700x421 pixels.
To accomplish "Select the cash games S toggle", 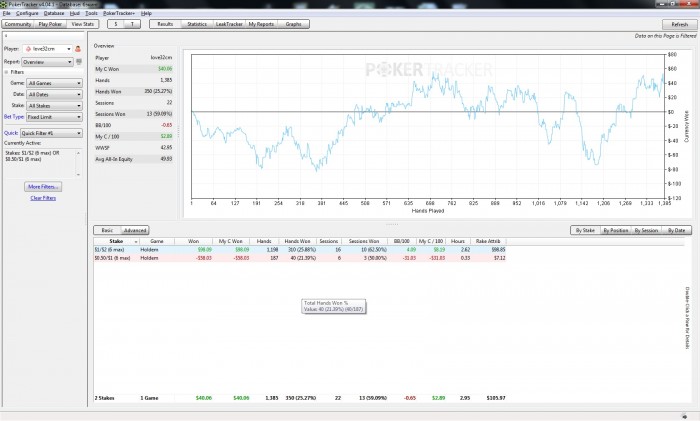I will click(116, 24).
